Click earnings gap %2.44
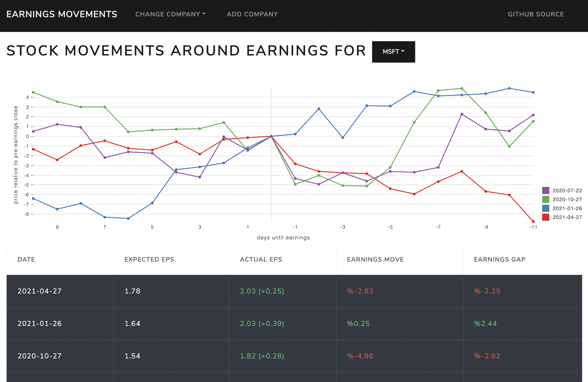The image size is (588, 382). 485,323
